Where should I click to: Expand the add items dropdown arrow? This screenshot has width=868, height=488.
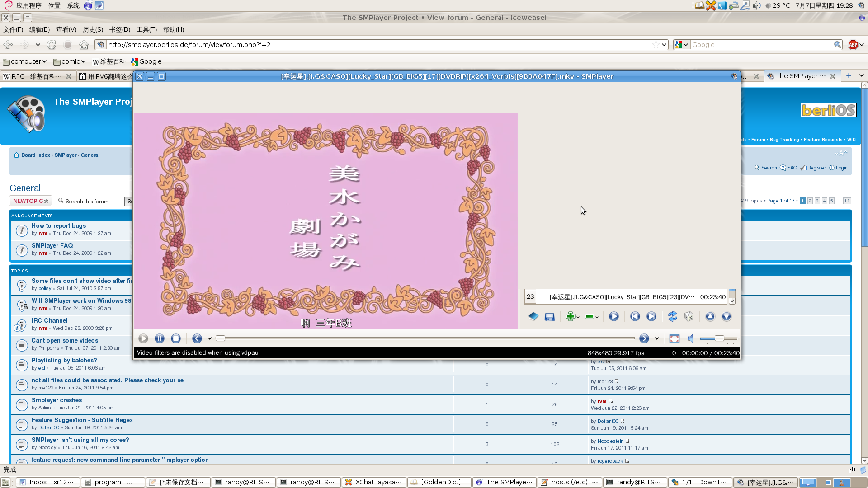coord(578,317)
